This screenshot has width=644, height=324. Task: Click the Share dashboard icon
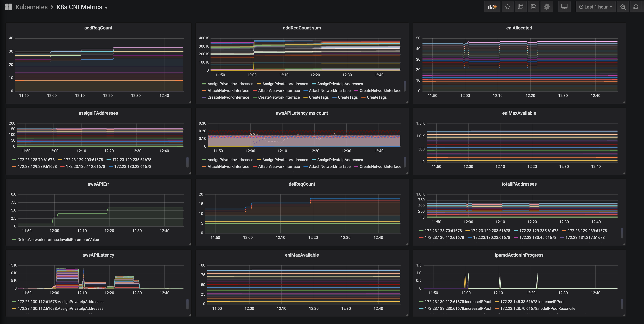coord(520,7)
